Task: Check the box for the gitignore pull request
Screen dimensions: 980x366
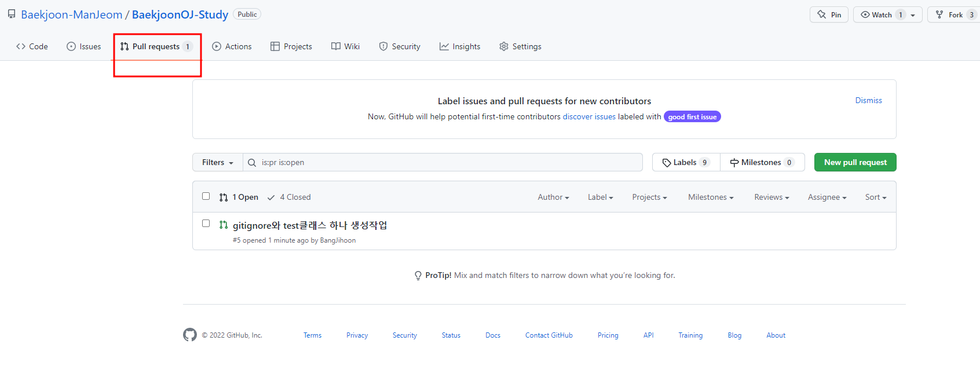Action: point(206,224)
